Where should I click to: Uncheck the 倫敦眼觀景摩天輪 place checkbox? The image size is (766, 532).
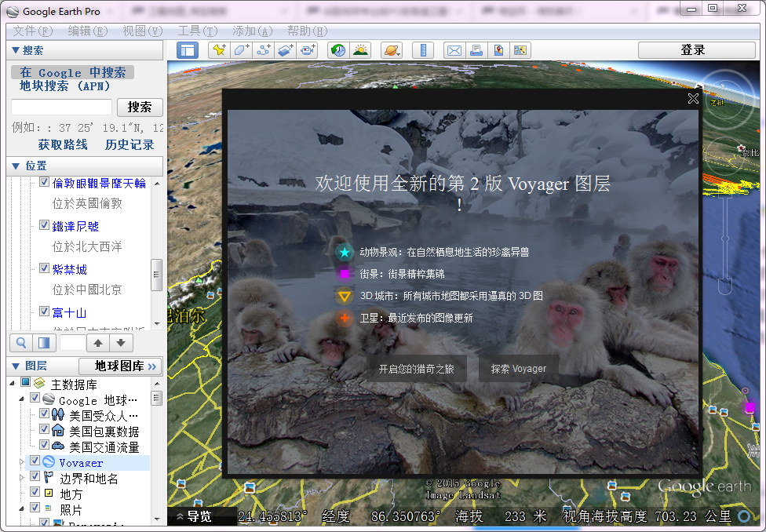tap(44, 182)
